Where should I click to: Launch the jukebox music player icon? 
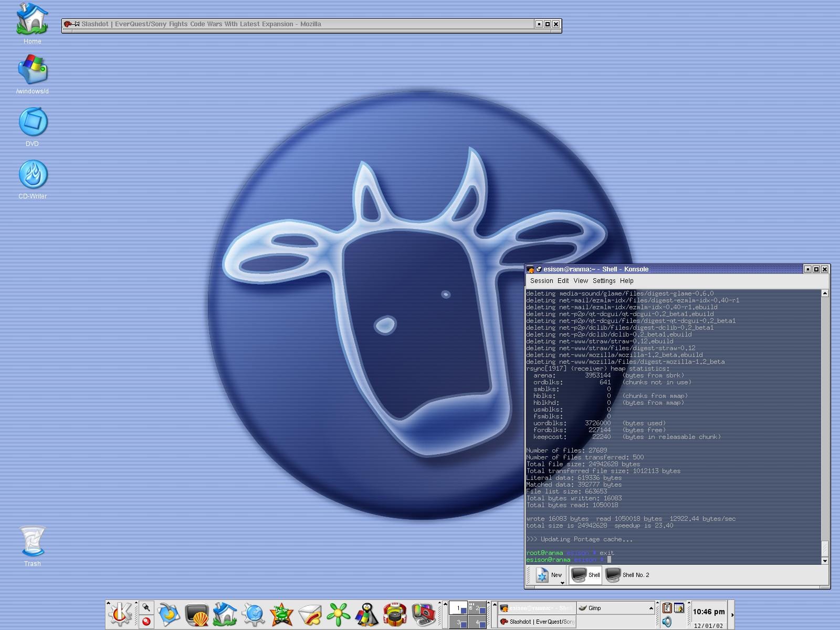[395, 614]
